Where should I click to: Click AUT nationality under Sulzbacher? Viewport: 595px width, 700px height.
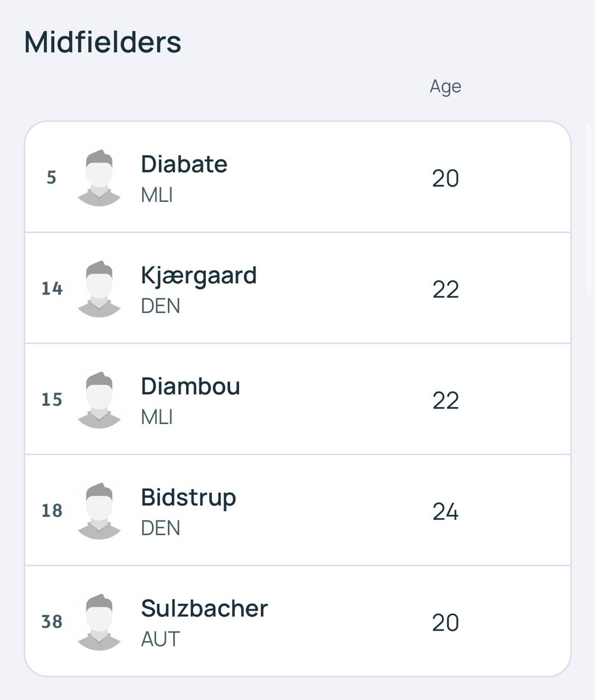tap(160, 639)
